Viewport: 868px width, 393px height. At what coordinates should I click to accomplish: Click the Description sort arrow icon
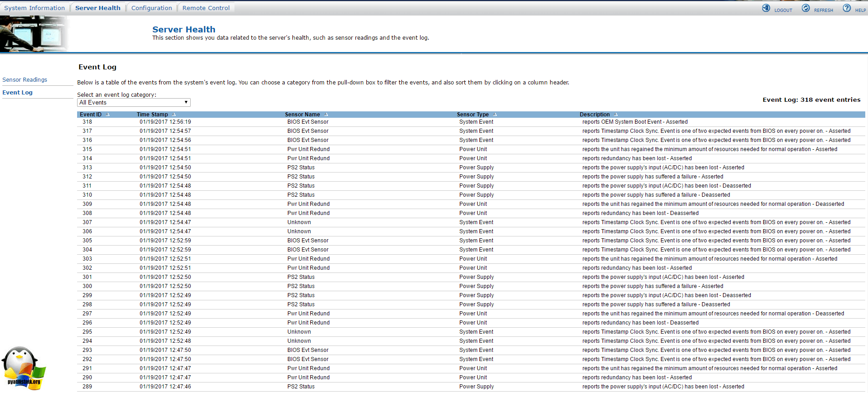pos(616,115)
